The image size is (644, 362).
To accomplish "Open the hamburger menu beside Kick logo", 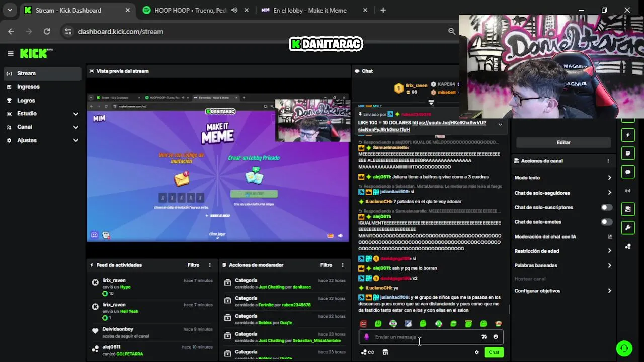I will click(11, 53).
